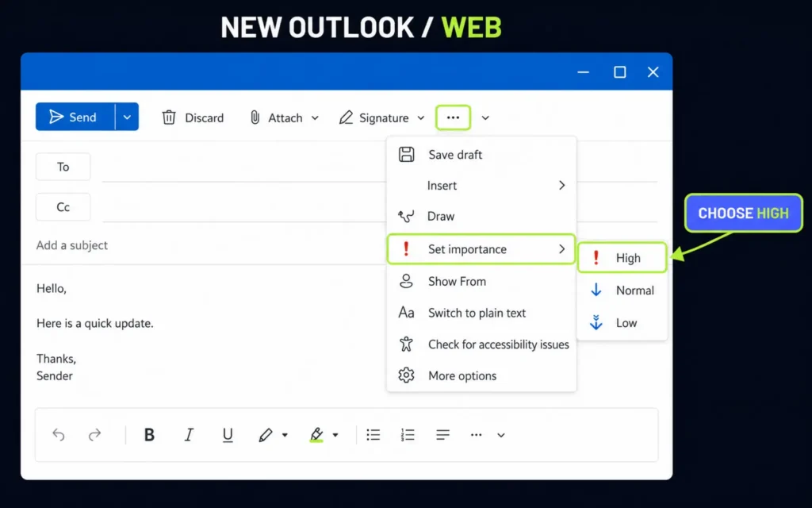Open the highlight color dropdown arrow

click(335, 435)
